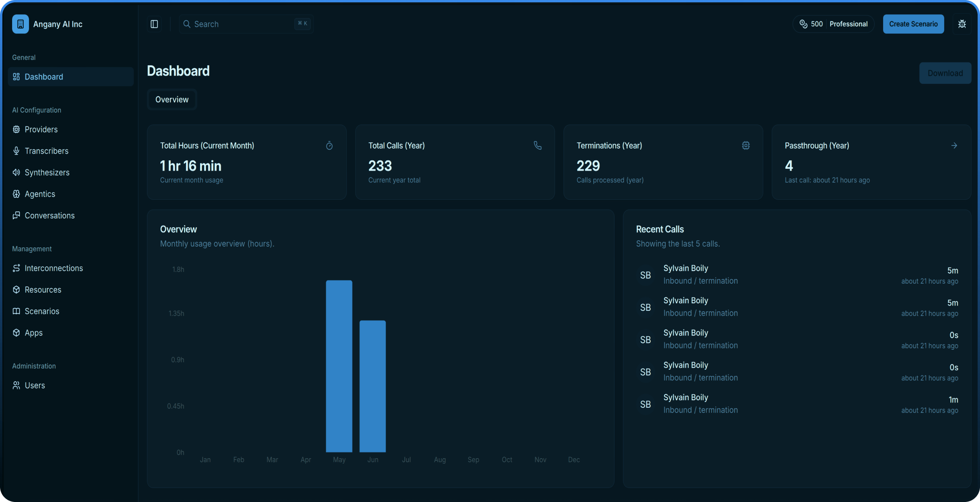Click the Agentics brain icon
Viewport: 980px width, 502px height.
point(17,194)
